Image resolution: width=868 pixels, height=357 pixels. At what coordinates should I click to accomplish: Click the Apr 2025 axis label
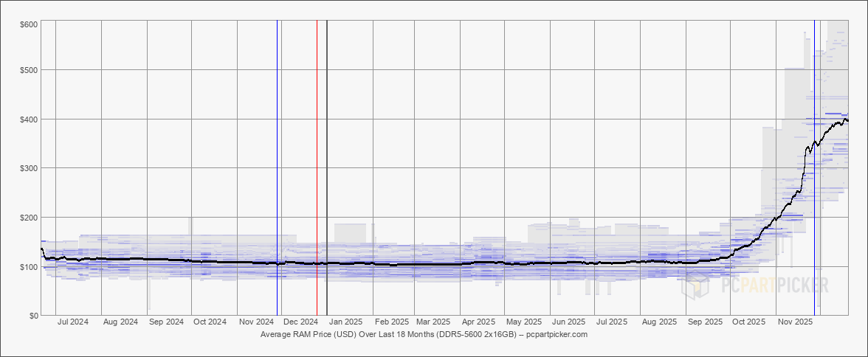(478, 322)
